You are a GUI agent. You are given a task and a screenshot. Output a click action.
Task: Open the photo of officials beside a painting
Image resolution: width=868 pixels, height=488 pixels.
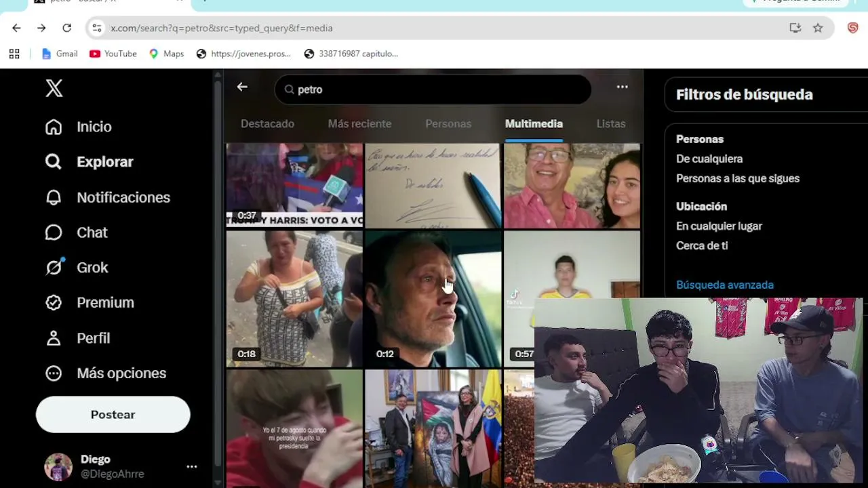click(x=433, y=428)
